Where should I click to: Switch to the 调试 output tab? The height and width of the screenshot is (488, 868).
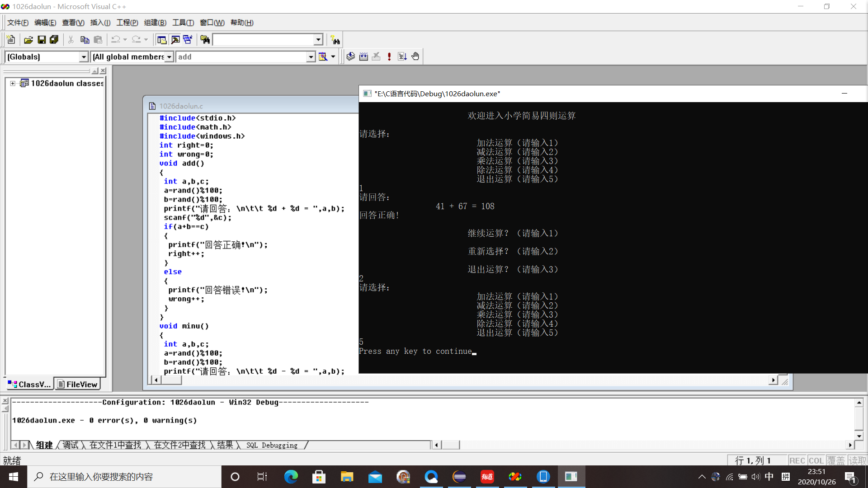[x=71, y=445]
